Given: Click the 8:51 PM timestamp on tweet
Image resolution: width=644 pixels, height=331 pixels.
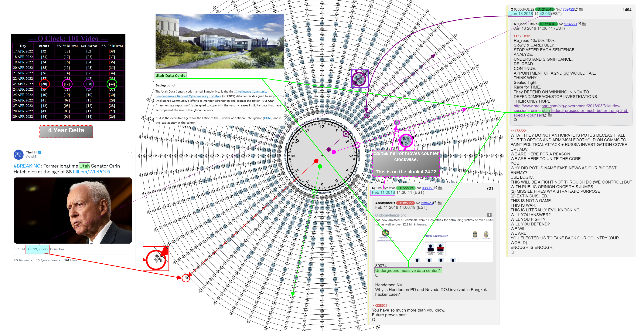Looking at the screenshot, I should pyautogui.click(x=19, y=249).
